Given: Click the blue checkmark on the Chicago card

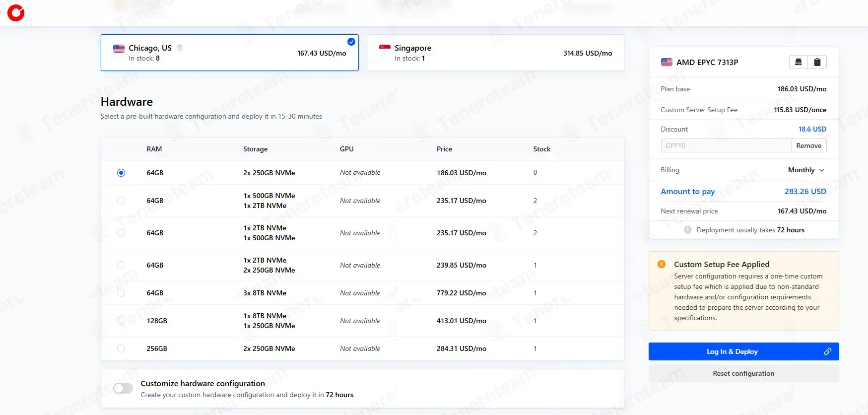Looking at the screenshot, I should coord(351,42).
